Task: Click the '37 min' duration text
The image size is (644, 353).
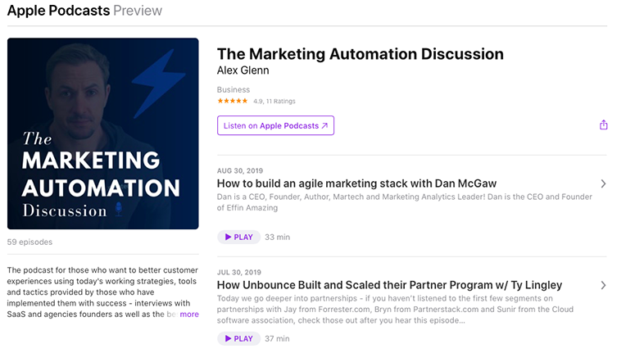Action: pos(277,338)
